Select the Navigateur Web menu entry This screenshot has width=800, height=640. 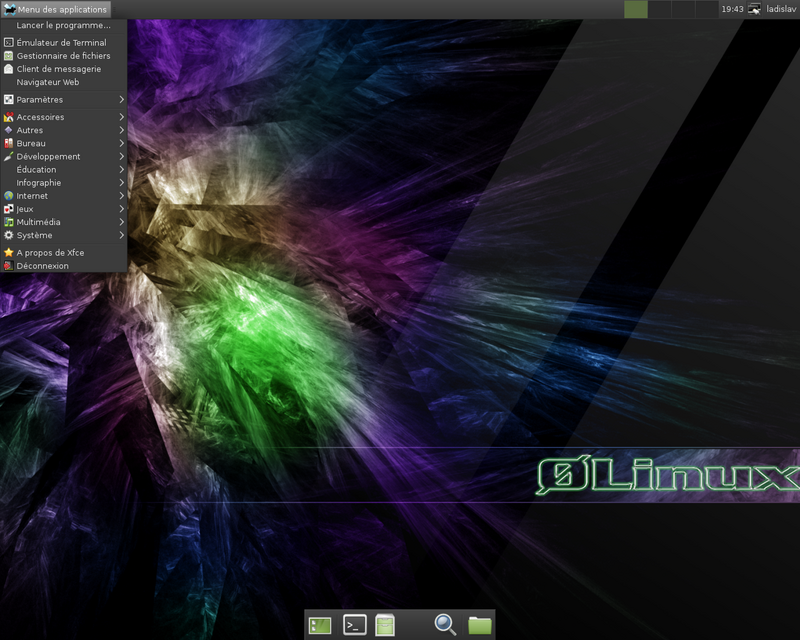tap(63, 82)
